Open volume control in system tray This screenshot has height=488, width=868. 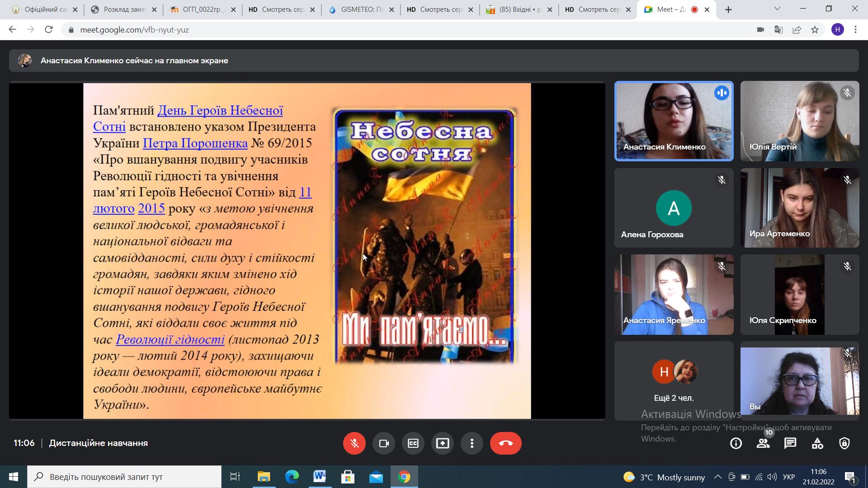772,477
